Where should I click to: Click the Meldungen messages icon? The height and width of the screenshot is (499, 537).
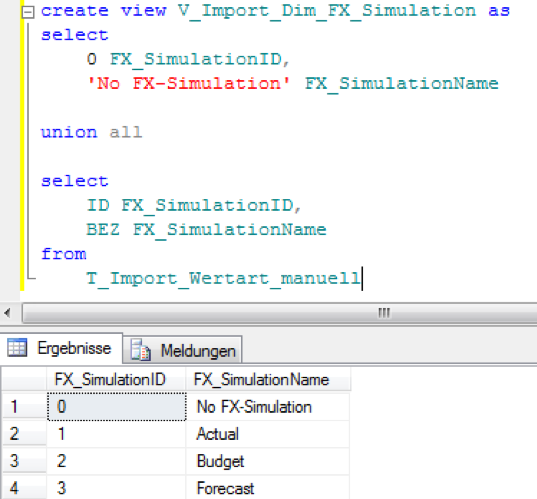pyautogui.click(x=140, y=350)
